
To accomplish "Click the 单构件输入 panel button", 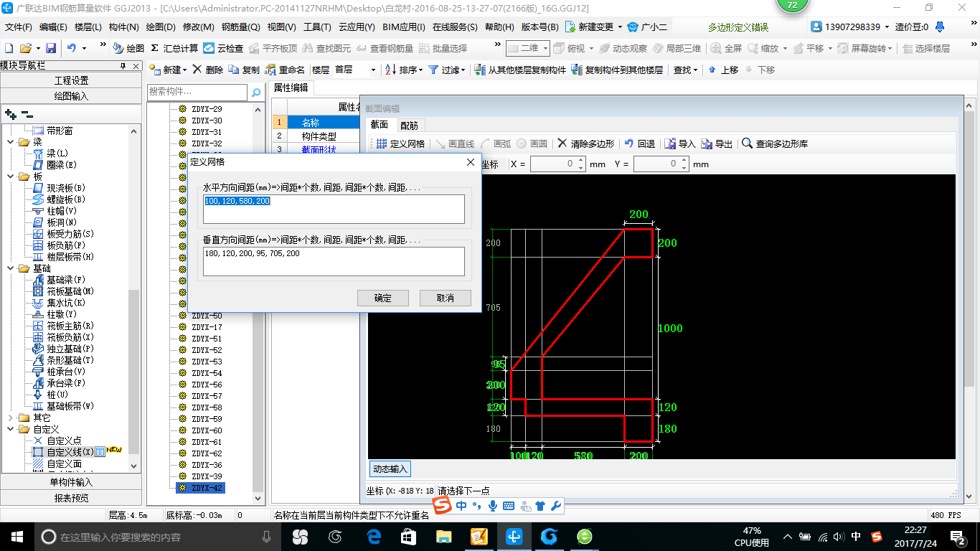I will (71, 482).
